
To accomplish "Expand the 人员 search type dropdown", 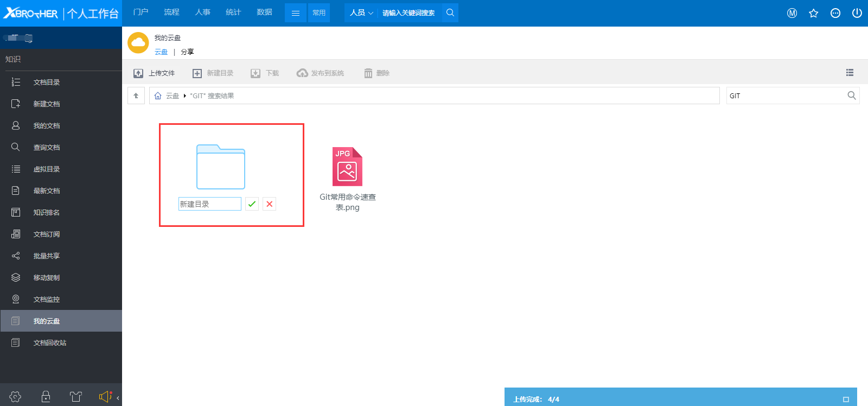I will click(x=361, y=12).
